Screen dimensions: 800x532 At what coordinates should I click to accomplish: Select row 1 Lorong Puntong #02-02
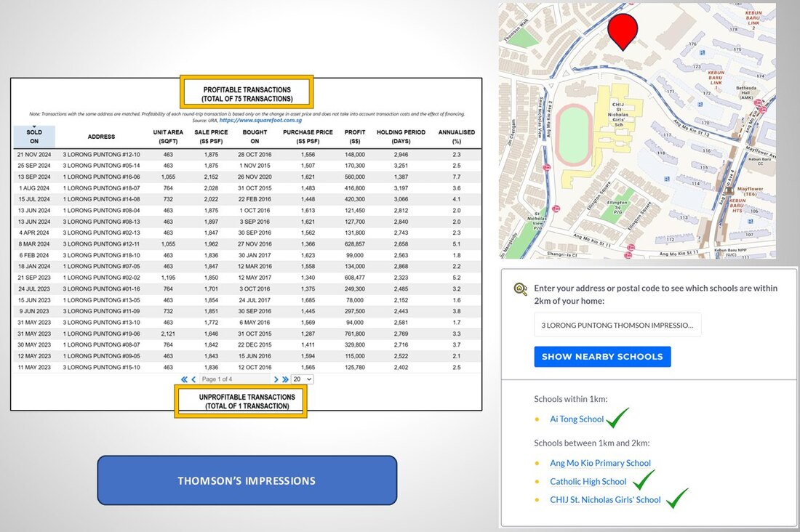247,278
